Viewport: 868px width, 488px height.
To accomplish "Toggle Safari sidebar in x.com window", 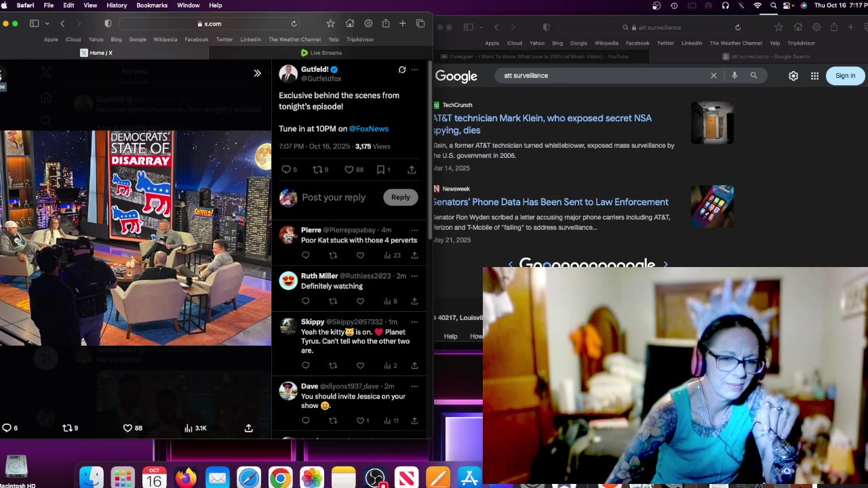I will pos(34,24).
